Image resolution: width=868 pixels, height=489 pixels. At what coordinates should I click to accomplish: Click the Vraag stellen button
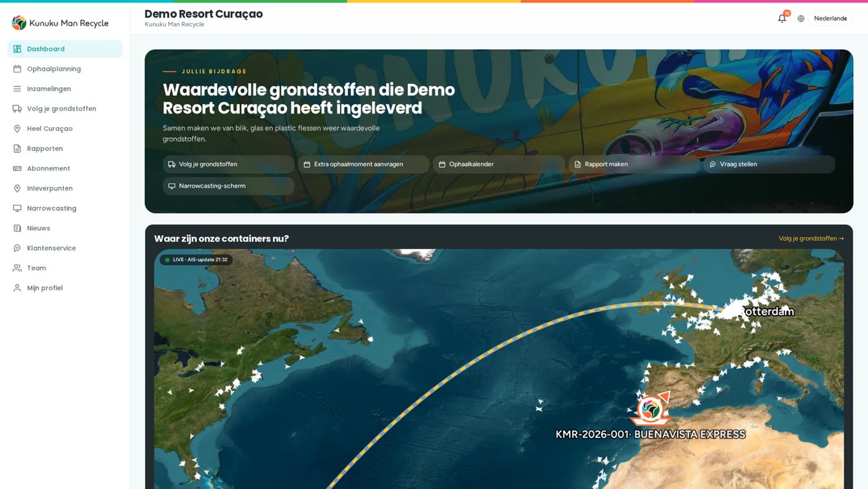coord(769,164)
